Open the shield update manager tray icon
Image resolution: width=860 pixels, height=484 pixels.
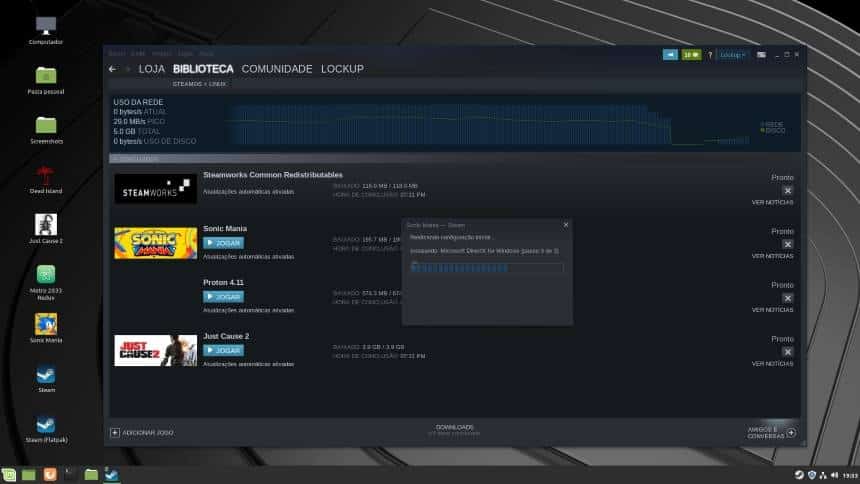tap(812, 475)
